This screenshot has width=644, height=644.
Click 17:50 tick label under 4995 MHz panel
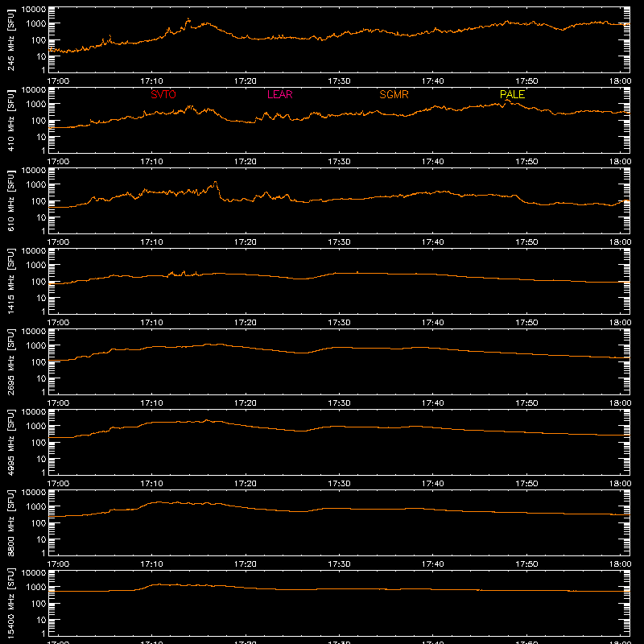526,484
